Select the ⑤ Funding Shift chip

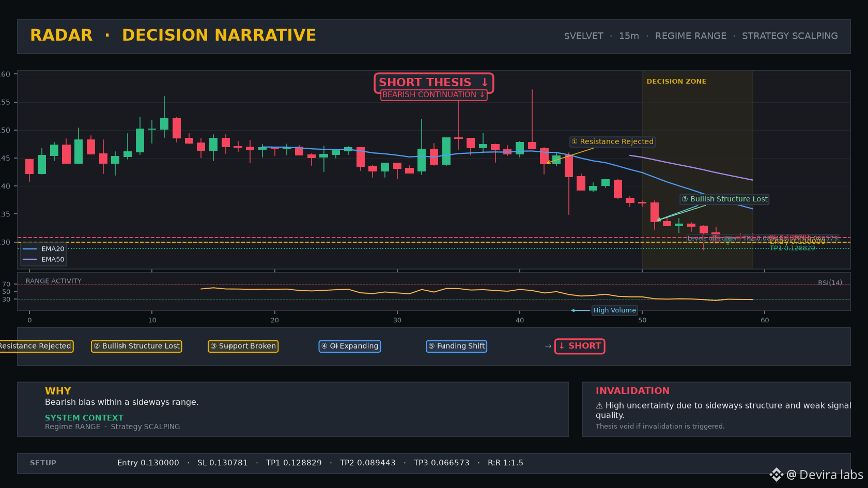[456, 346]
